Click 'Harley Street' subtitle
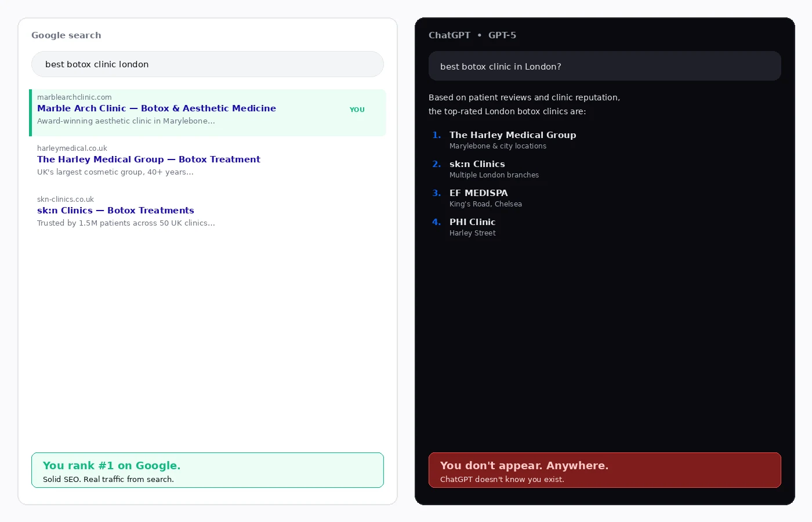This screenshot has height=522, width=812. (x=473, y=233)
